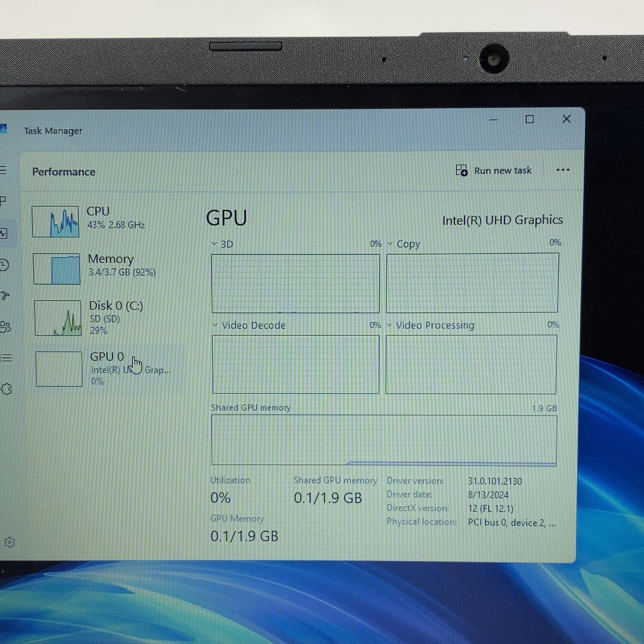This screenshot has height=644, width=644.
Task: Open the Details list icon
Action: click(6, 358)
